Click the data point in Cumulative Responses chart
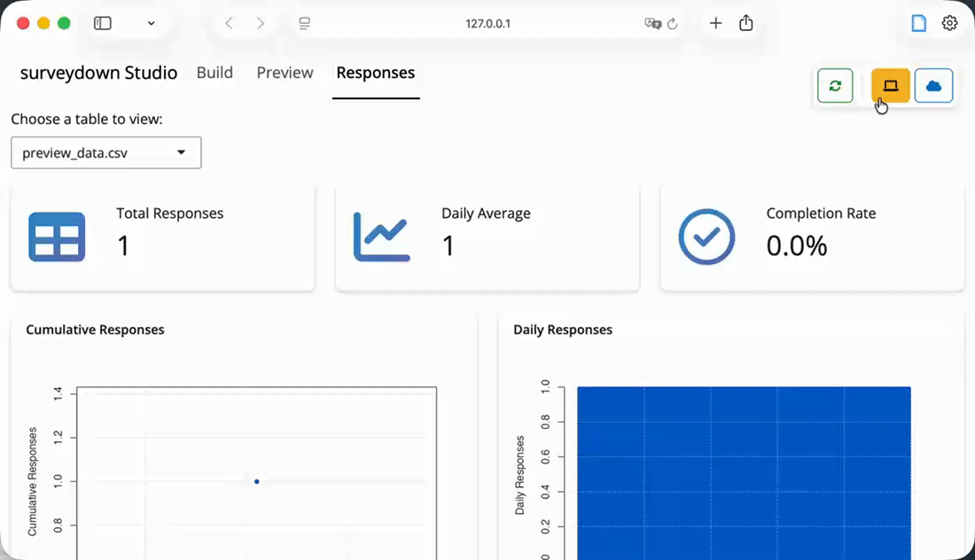 257,481
